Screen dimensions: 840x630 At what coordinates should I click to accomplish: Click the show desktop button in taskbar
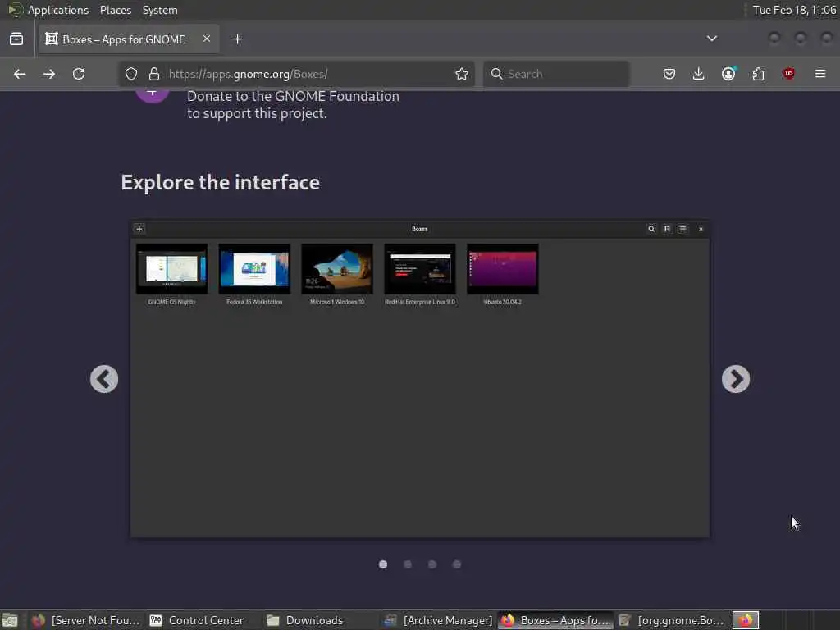(x=10, y=620)
